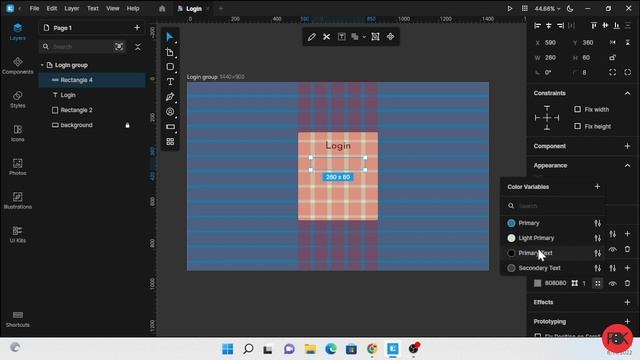Select the Primary color variable swatch
Image resolution: width=640 pixels, height=360 pixels.
click(x=511, y=223)
